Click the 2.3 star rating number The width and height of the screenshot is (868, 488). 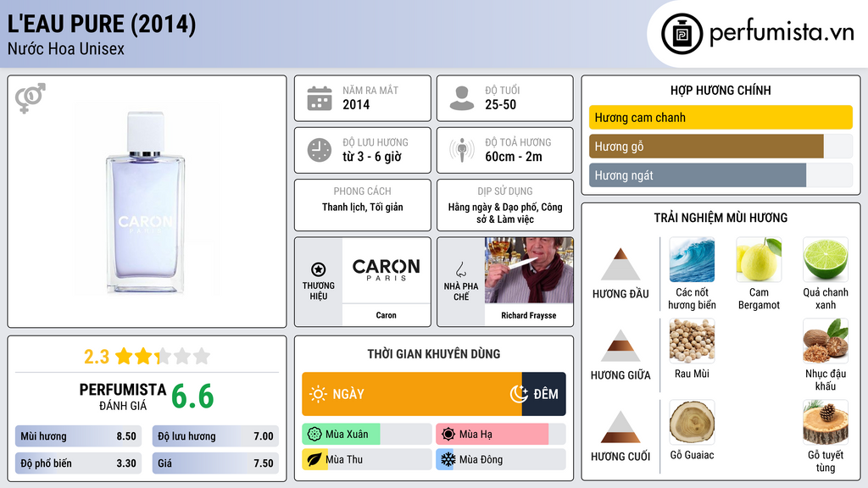pyautogui.click(x=97, y=357)
